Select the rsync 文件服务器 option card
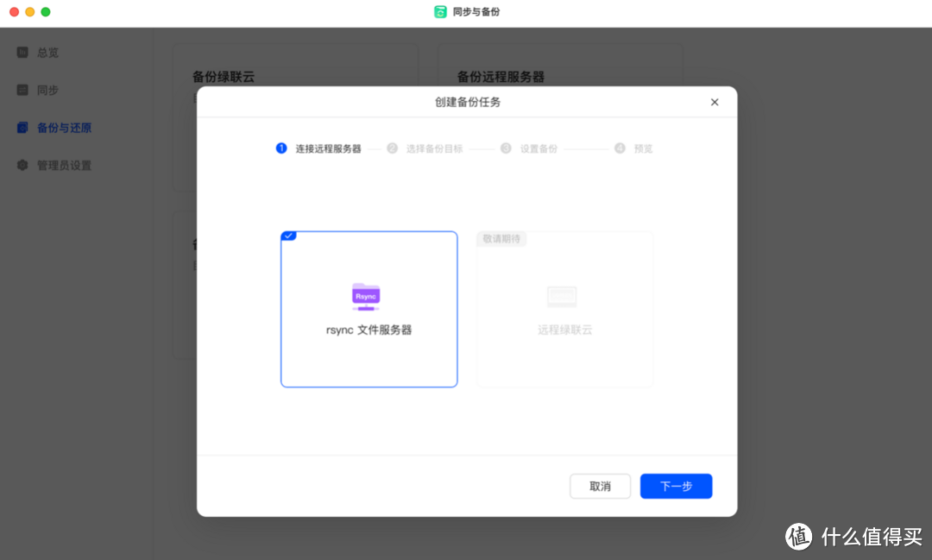 (368, 309)
